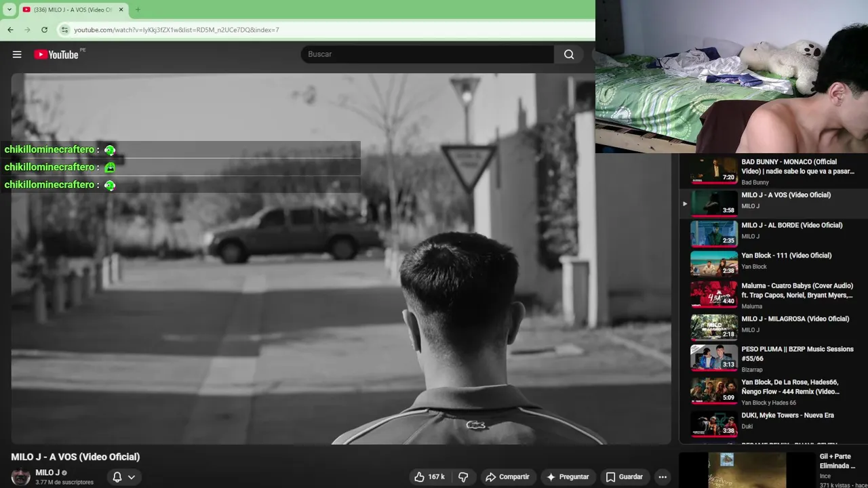This screenshot has width=868, height=488.
Task: Open Yan Block - 111 title
Action: pos(787,256)
